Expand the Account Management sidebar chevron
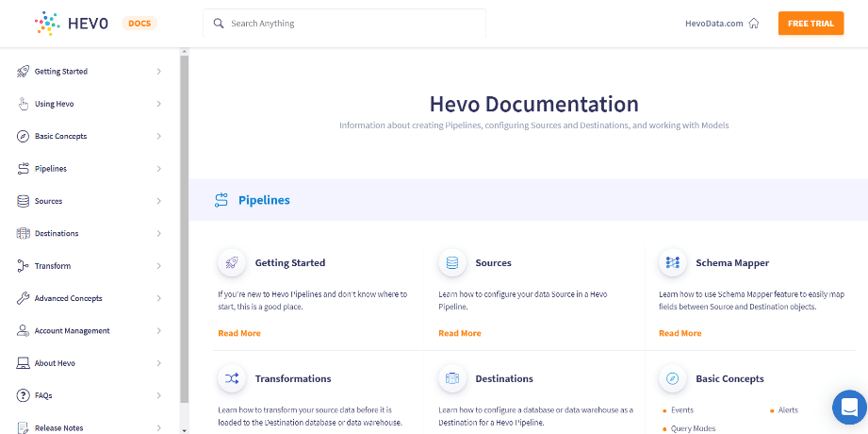868x434 pixels. 159,331
